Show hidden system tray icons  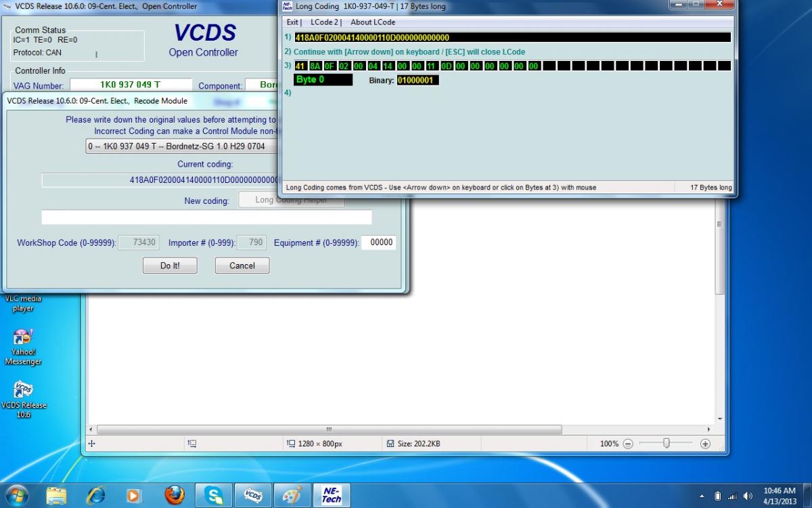[x=702, y=496]
